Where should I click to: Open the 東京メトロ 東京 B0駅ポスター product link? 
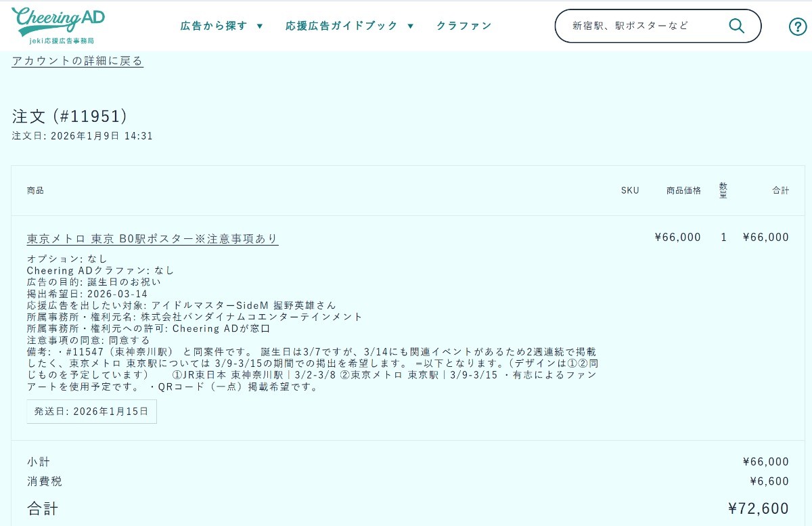coord(152,238)
